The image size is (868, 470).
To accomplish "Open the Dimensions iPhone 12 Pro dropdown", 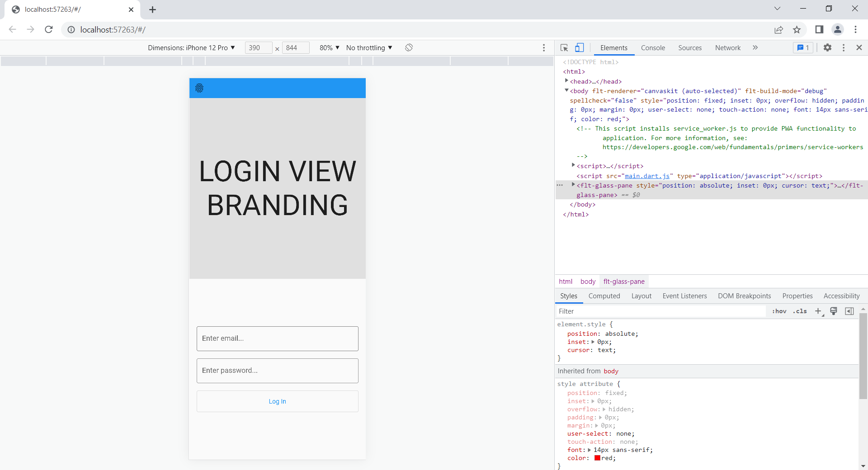I will (191, 47).
